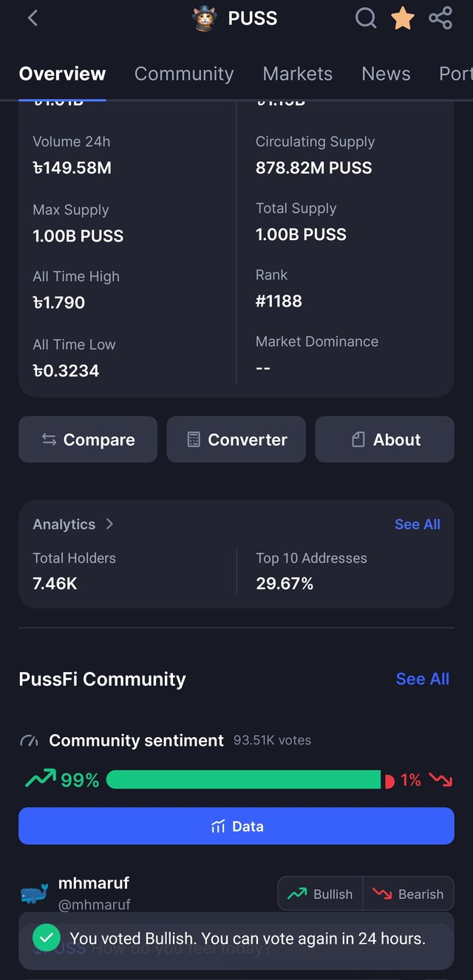Tap the whale avatar of mhmaruf
The width and height of the screenshot is (473, 980).
34,894
